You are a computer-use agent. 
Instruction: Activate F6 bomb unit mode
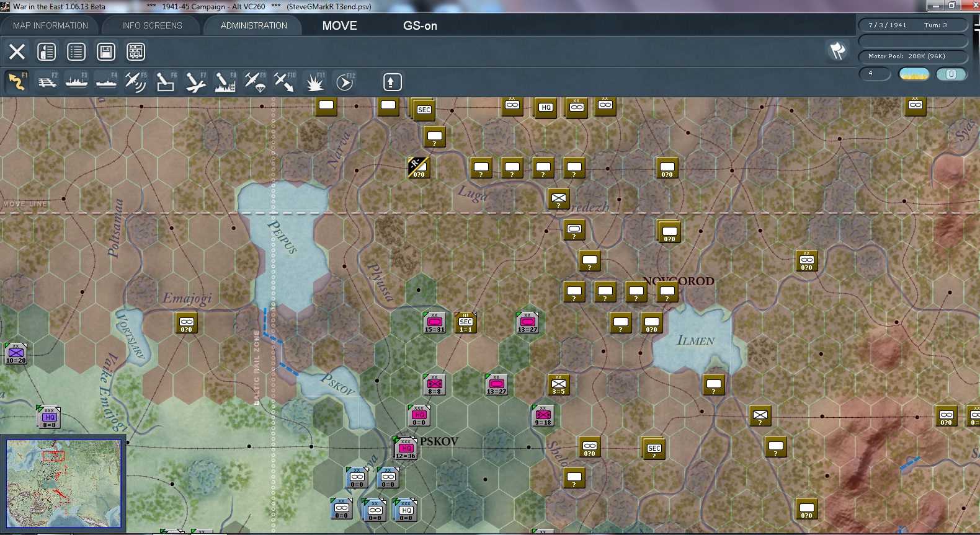coord(166,82)
